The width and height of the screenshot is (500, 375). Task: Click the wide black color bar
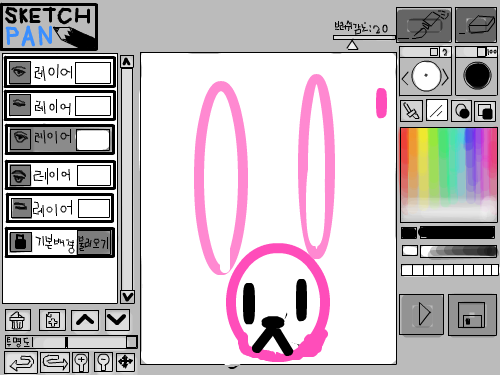tap(457, 233)
